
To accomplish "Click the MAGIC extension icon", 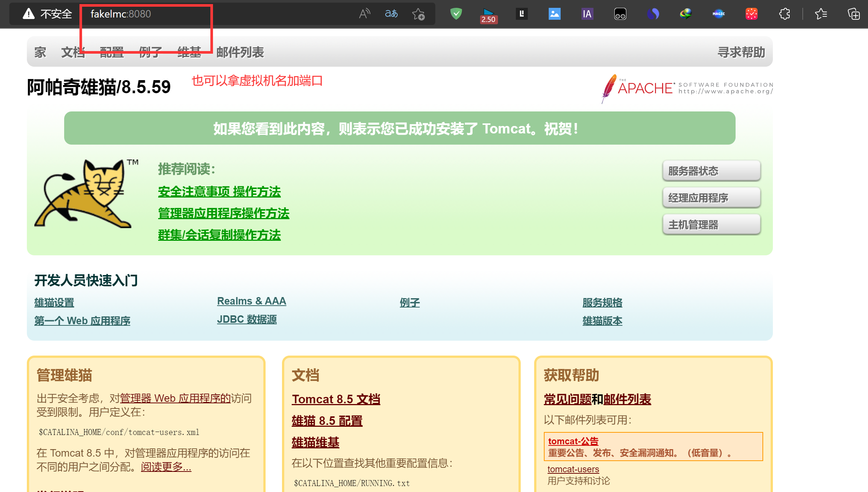I will click(718, 14).
